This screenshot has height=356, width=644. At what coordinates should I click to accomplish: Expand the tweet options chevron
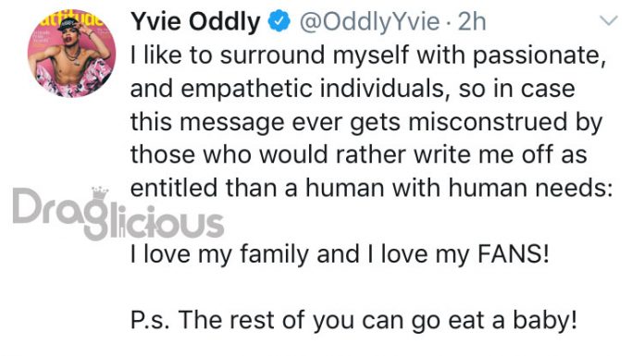tap(609, 20)
